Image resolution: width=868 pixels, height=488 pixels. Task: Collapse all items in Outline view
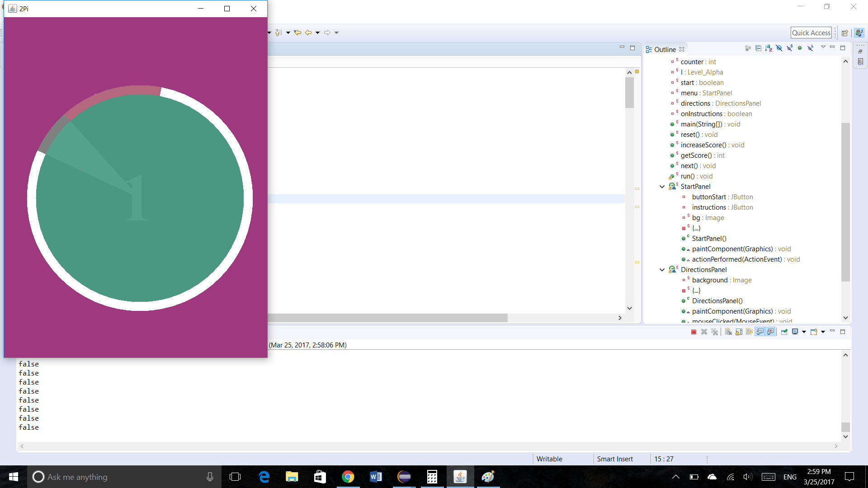pos(758,48)
